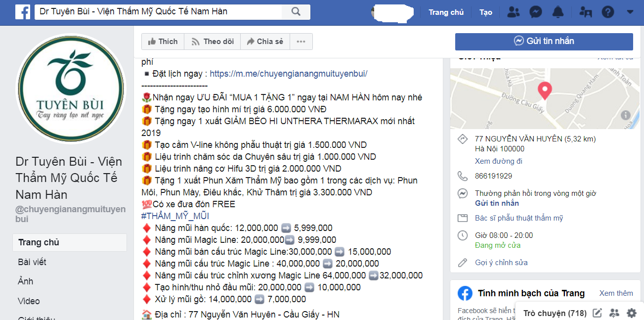Expand Xem thêm in Page transparency
Image resolution: width=644 pixels, height=320 pixels.
click(x=616, y=293)
